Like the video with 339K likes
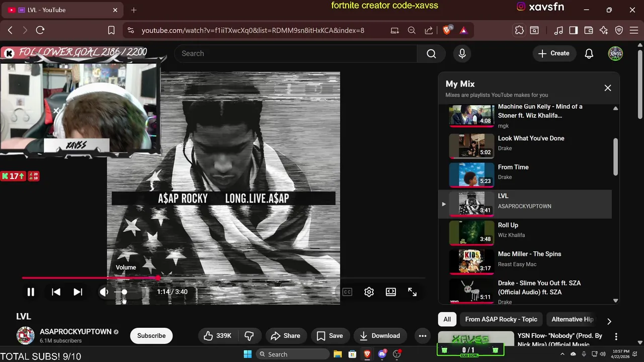The width and height of the screenshot is (644, 362). pyautogui.click(x=217, y=336)
